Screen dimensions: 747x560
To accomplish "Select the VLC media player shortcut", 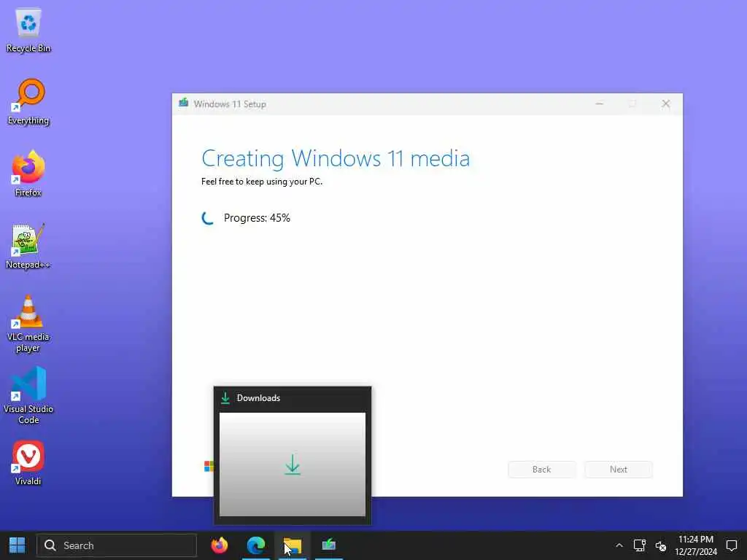I will (x=28, y=324).
